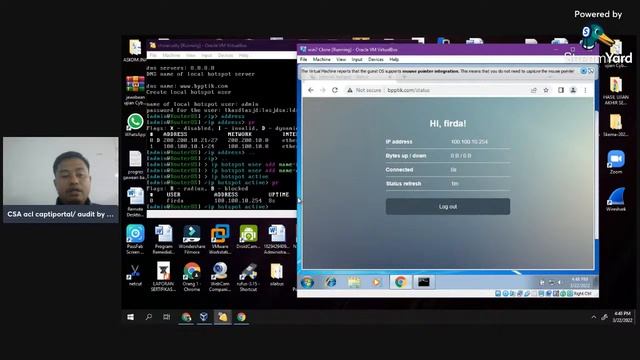The width and height of the screenshot is (640, 360).
Task: Click the forward arrow in guest Chrome
Action: coord(323,90)
